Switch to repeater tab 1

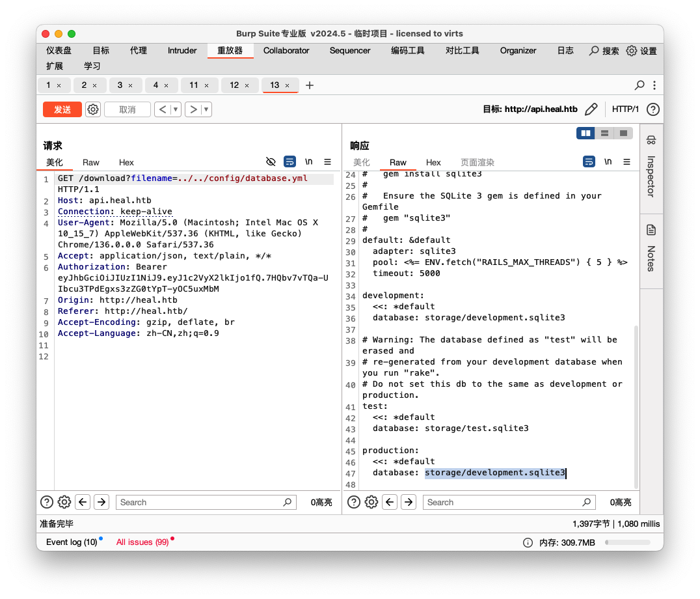48,85
